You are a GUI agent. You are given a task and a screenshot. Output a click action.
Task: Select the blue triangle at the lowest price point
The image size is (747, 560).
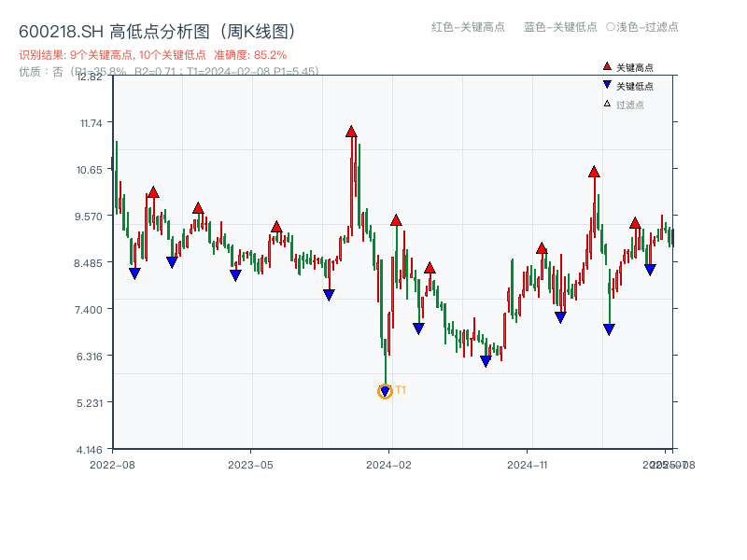coord(384,391)
